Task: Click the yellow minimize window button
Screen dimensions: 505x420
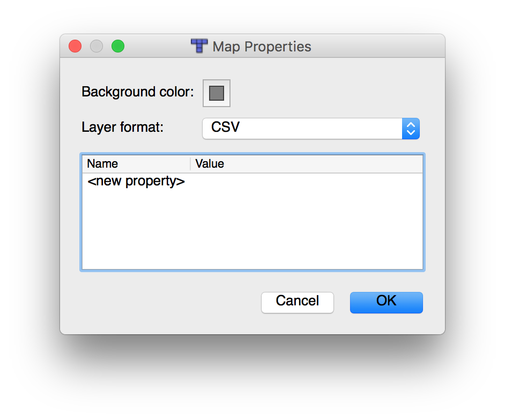Action: [x=96, y=47]
